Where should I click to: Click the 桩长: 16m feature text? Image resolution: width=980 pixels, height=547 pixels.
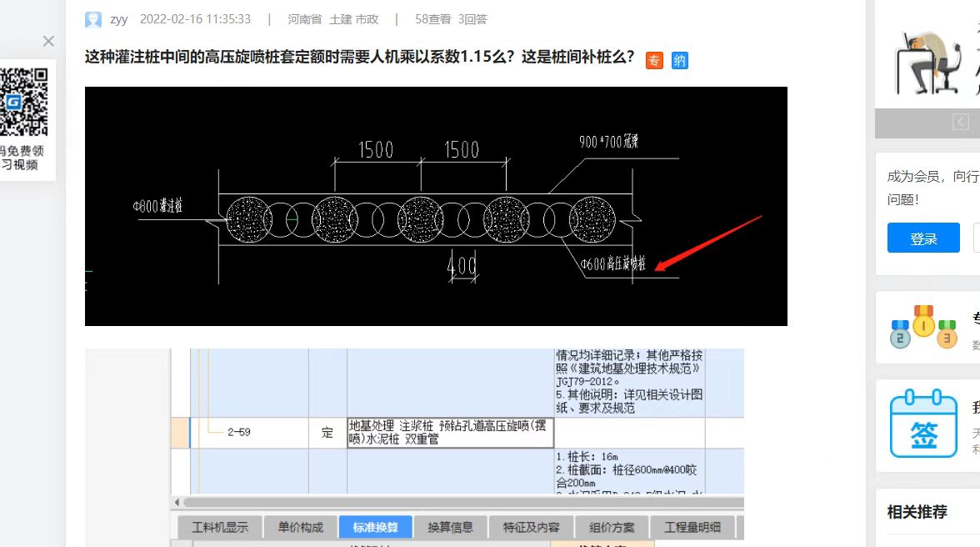coord(587,457)
